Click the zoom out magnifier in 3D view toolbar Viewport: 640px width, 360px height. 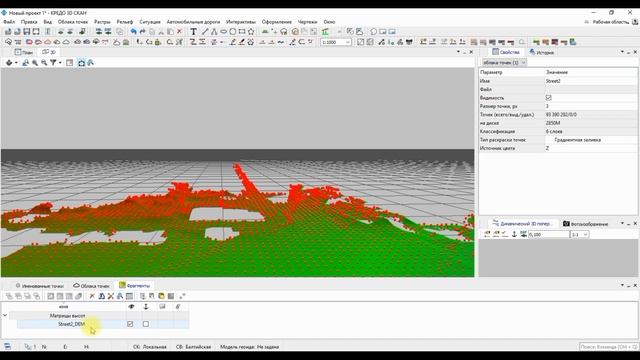(44, 62)
